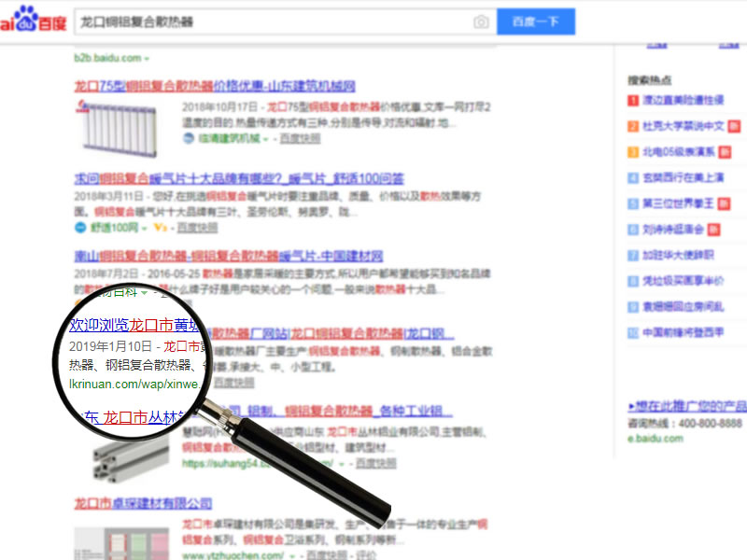Click the 卓琛建材 result thumbnail image
747x560 pixels.
point(122,543)
